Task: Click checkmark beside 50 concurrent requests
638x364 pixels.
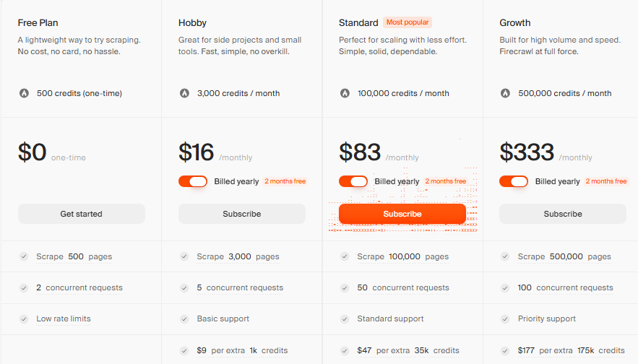Action: [x=345, y=287]
